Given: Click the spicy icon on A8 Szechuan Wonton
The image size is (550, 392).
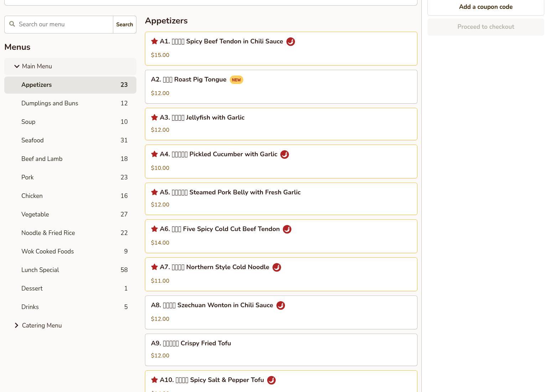Looking at the screenshot, I should click(281, 305).
